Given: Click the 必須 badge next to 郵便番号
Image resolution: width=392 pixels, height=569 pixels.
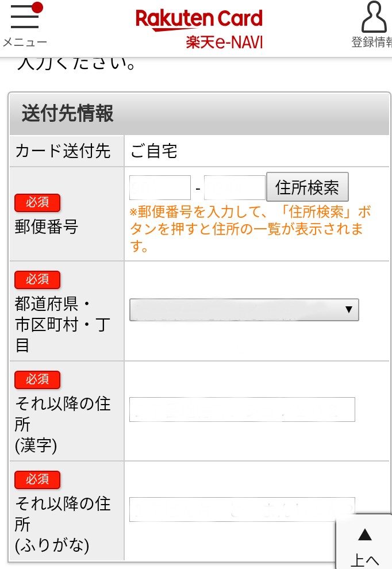Looking at the screenshot, I should [x=37, y=202].
